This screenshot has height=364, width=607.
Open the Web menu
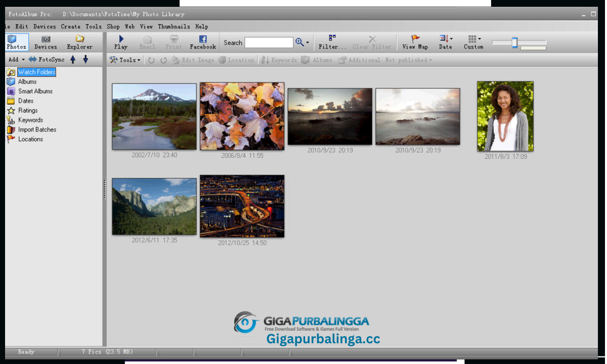pos(129,26)
